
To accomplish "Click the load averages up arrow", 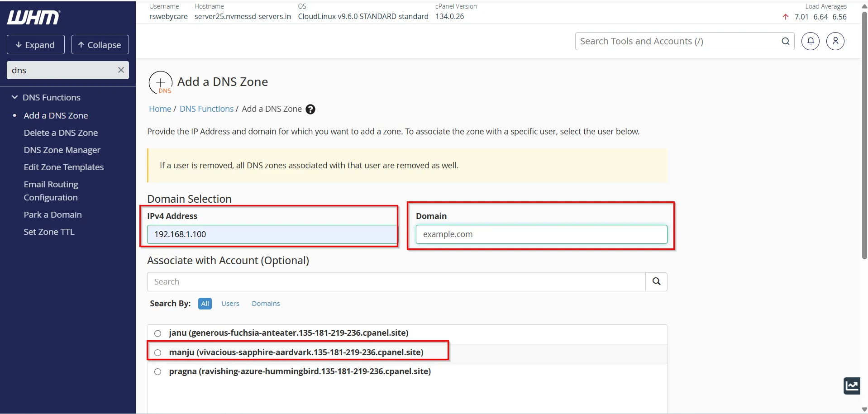I will click(786, 17).
